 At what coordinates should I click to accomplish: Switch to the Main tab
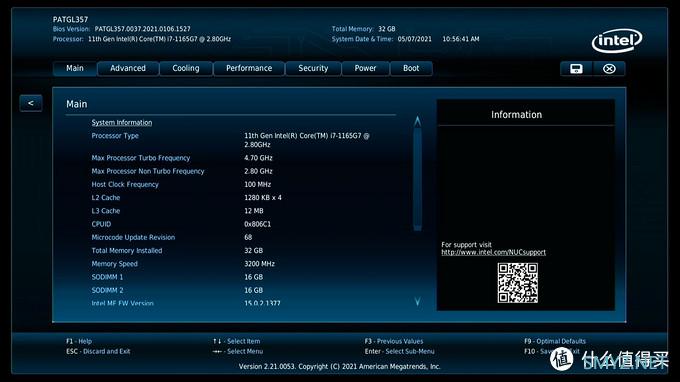[75, 69]
